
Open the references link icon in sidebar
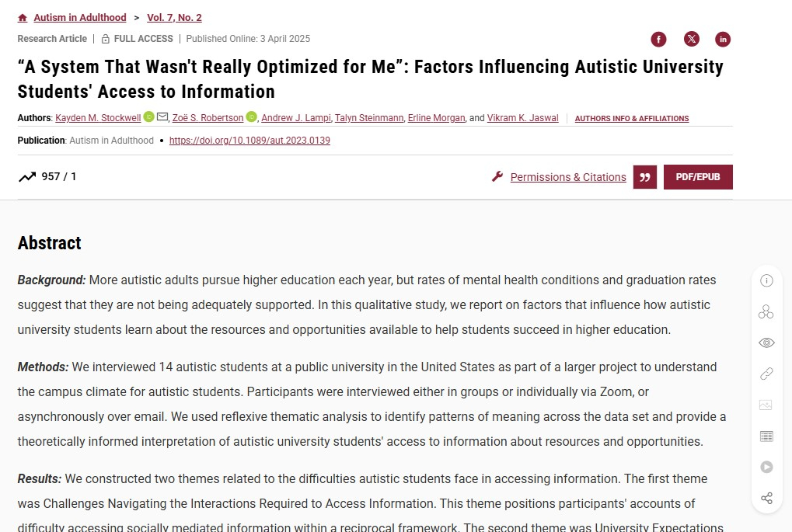(x=766, y=374)
